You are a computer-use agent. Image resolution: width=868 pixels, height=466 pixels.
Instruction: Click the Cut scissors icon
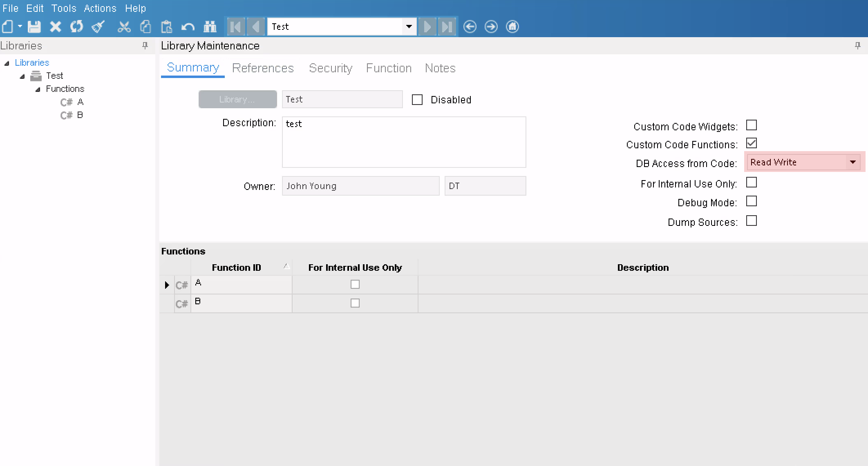tap(124, 27)
